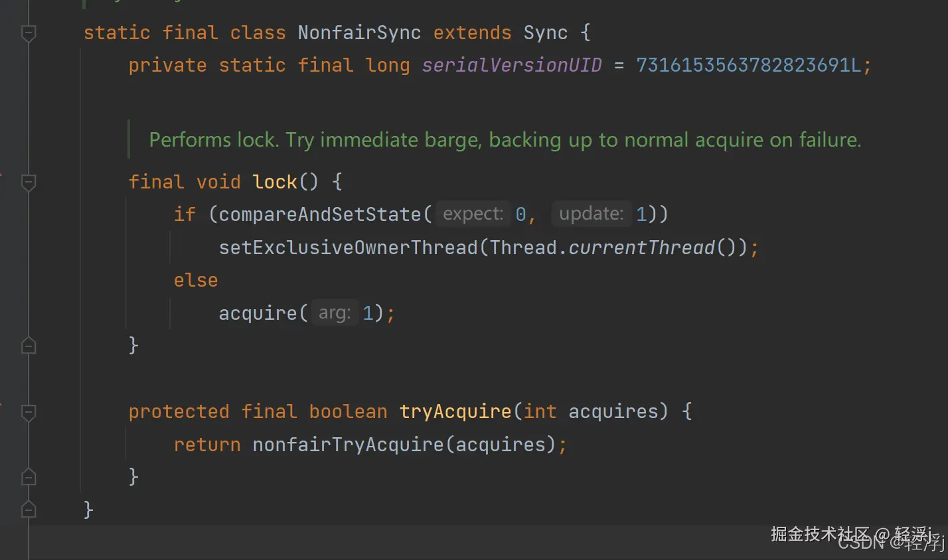Viewport: 948px width, 560px height.
Task: Click the nonfairTryAcquire method call
Action: coord(348,445)
